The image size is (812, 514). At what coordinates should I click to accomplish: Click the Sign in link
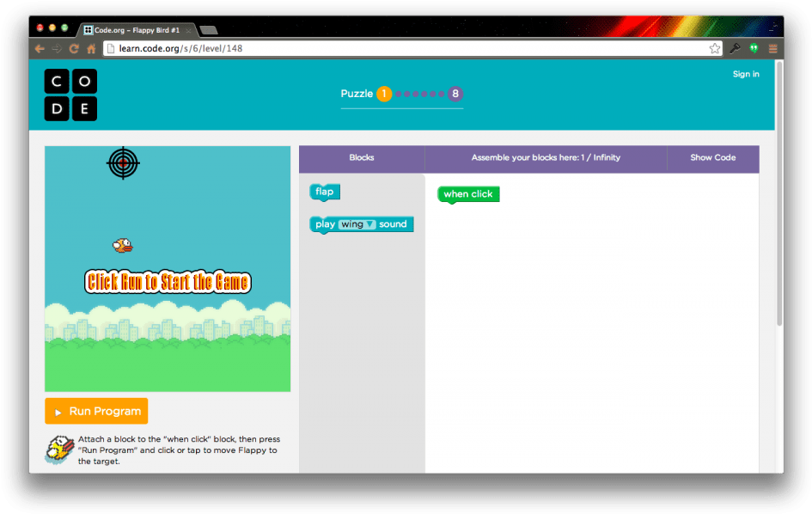point(745,74)
